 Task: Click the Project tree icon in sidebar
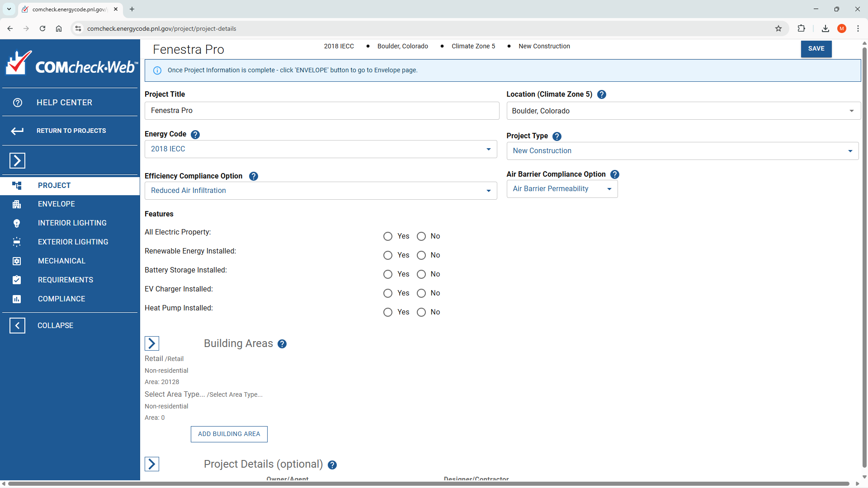(x=17, y=186)
